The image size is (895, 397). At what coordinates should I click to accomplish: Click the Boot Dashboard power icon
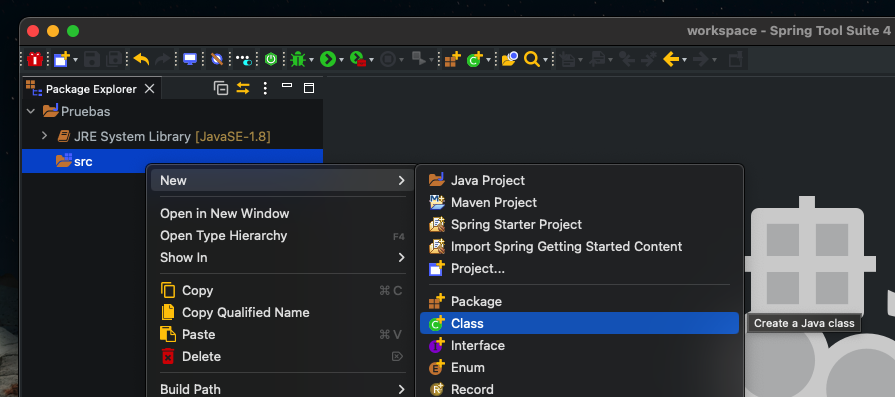pos(271,59)
